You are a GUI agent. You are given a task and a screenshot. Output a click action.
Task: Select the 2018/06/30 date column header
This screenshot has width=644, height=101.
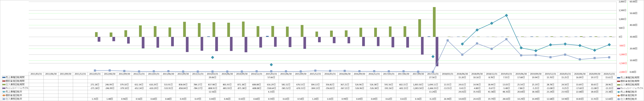tap(462, 74)
